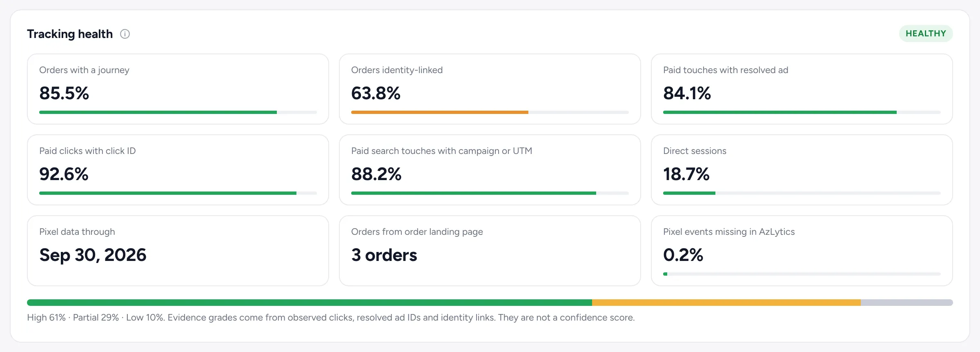Open the Orders with a journey card label
Image resolution: width=980 pixels, height=352 pixels.
(84, 70)
